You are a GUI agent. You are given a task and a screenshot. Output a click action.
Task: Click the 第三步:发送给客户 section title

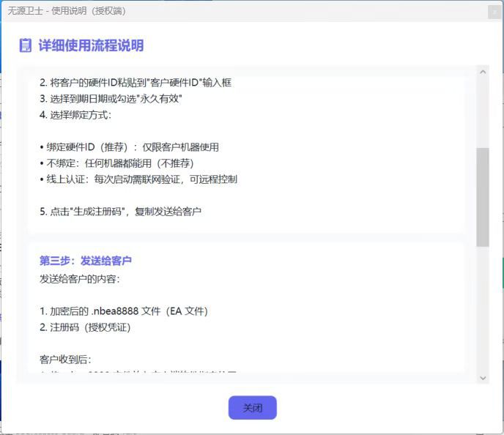[86, 261]
